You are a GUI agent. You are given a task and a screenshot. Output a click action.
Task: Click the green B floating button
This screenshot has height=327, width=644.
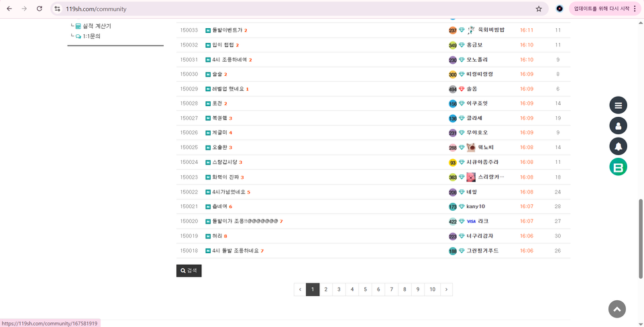pos(618,167)
